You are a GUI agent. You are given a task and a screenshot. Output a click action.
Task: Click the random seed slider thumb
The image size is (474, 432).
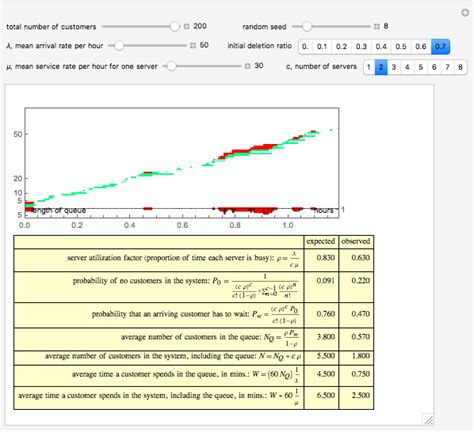click(x=307, y=26)
